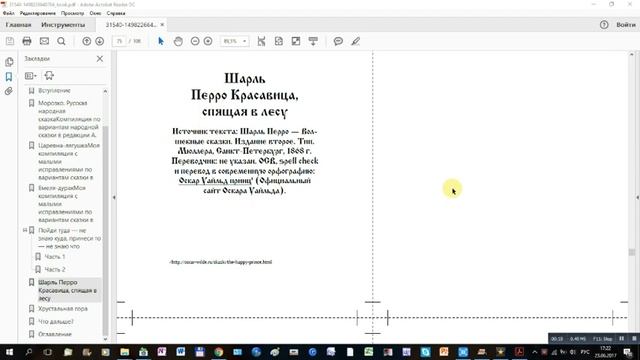The image size is (640, 360).
Task: Open the Page Thumbnails panel icon
Action: tap(9, 62)
